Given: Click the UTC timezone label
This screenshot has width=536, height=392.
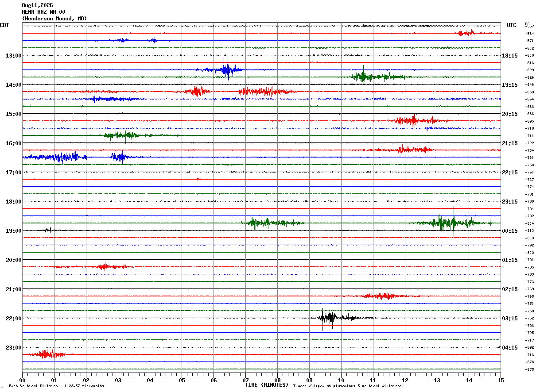Looking at the screenshot, I should click(x=512, y=25).
